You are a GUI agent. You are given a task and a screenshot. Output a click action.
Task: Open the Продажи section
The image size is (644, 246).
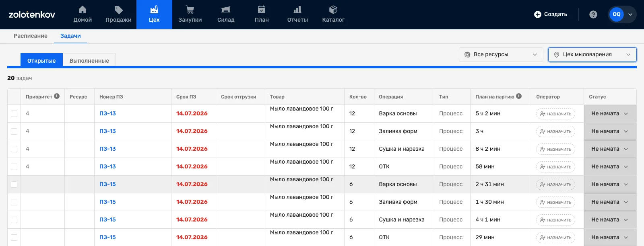coord(118,14)
